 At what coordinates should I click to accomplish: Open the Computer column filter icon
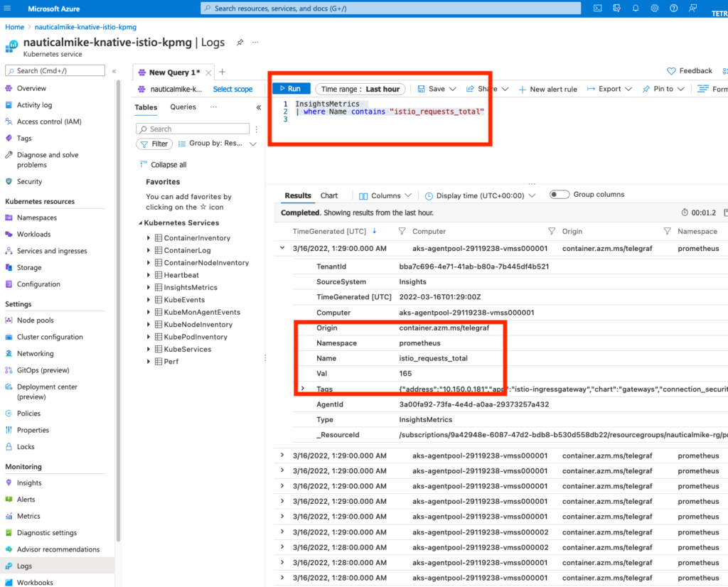[x=402, y=231]
